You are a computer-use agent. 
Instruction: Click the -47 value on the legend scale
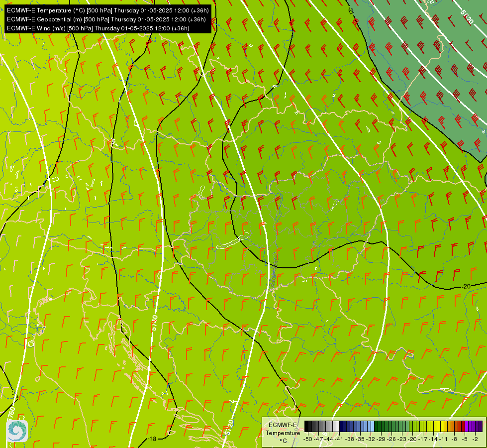click(318, 439)
